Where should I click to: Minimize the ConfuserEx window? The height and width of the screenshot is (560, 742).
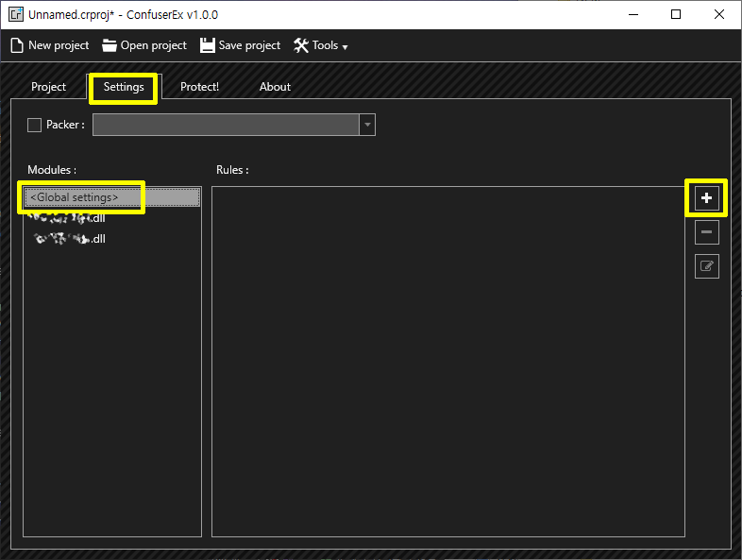633,14
